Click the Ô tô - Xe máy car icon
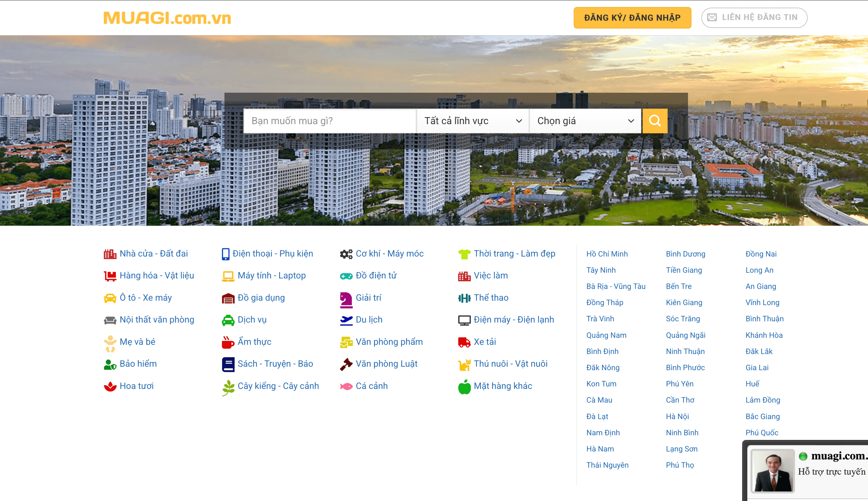This screenshot has height=501, width=868. point(110,298)
